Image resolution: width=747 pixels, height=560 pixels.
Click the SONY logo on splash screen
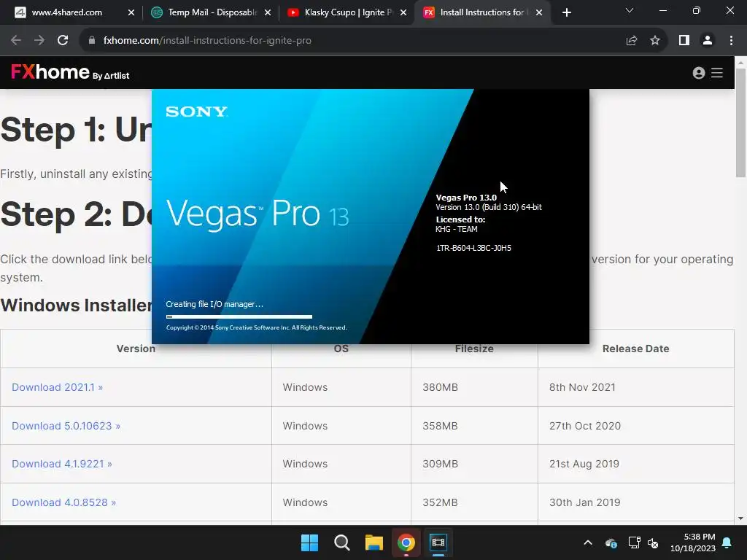tap(196, 112)
